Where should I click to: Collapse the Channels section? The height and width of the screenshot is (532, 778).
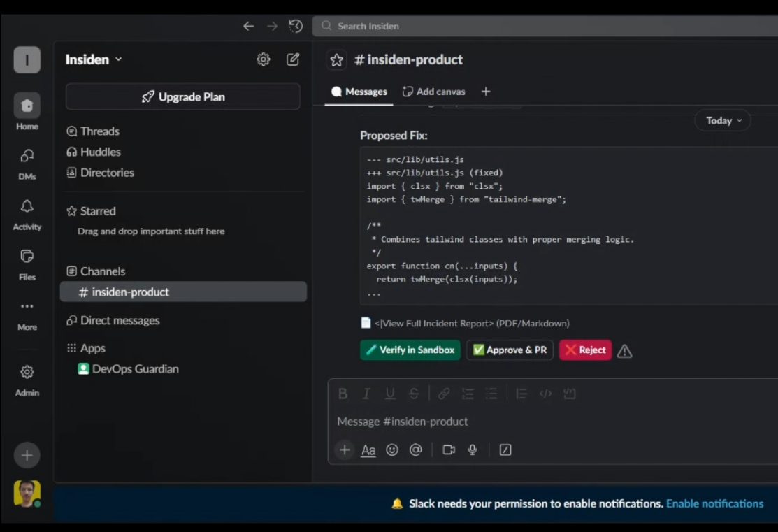click(96, 271)
